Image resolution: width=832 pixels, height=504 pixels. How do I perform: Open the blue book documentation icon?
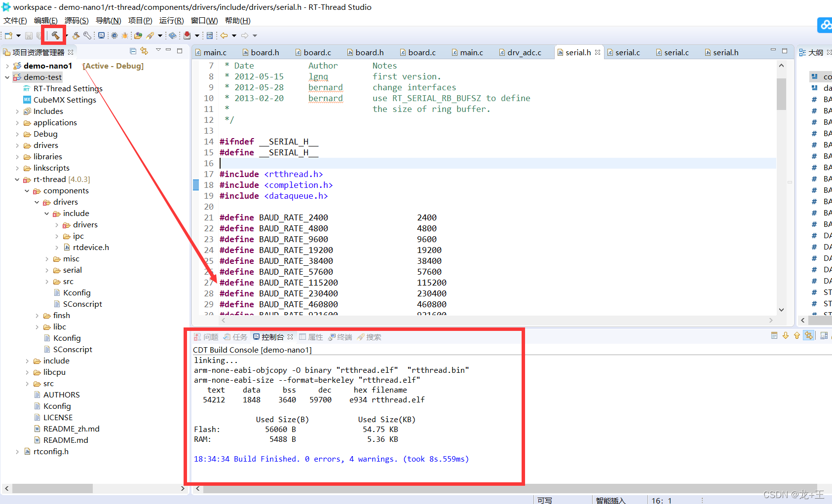(x=173, y=36)
